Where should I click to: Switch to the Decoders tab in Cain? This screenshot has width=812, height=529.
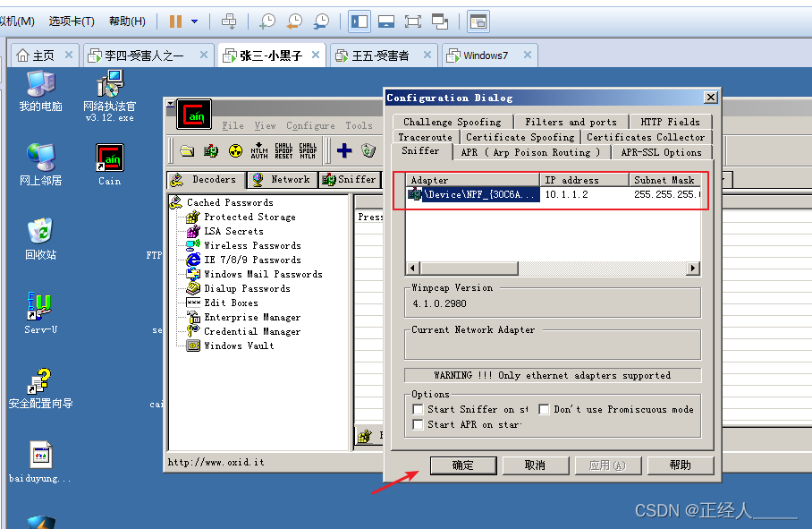point(206,179)
